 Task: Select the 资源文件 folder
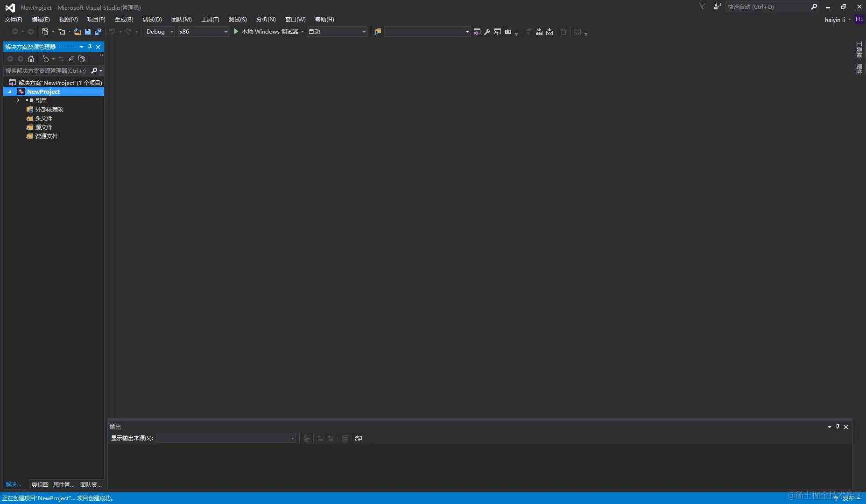(47, 136)
